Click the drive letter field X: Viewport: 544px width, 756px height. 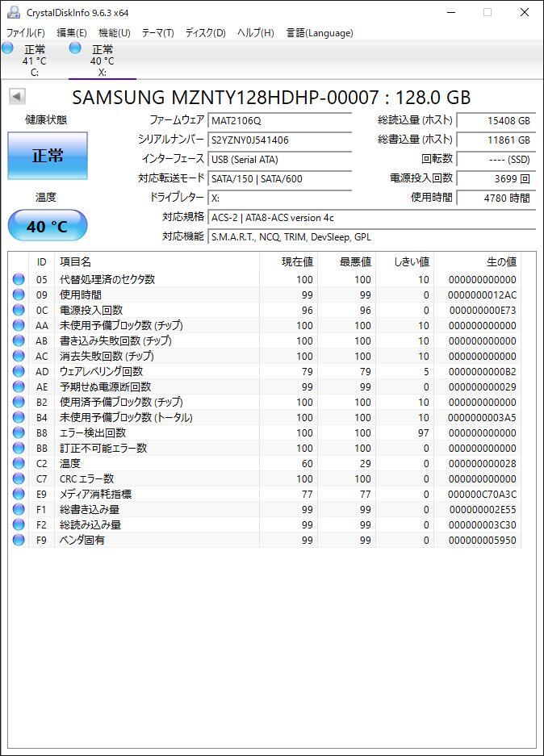pyautogui.click(x=280, y=198)
